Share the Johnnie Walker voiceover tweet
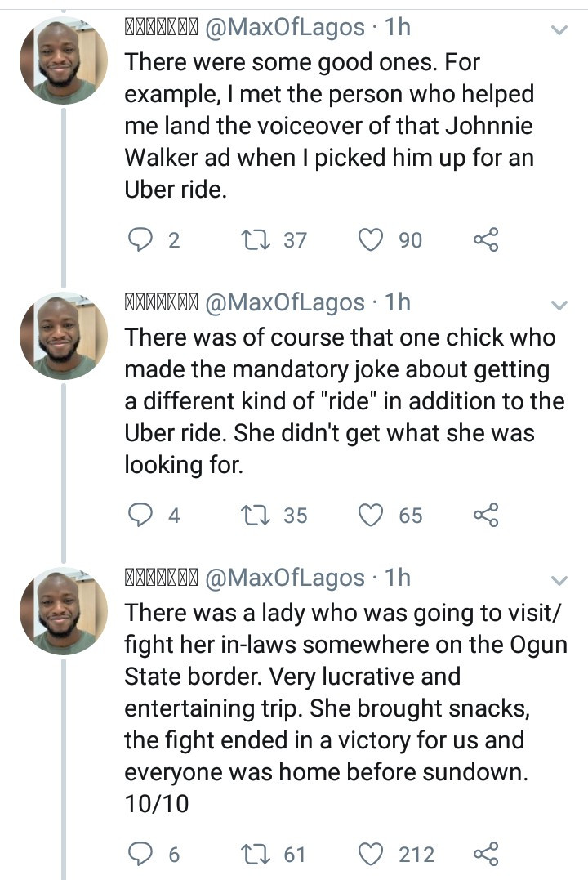The height and width of the screenshot is (880, 588). 485,239
